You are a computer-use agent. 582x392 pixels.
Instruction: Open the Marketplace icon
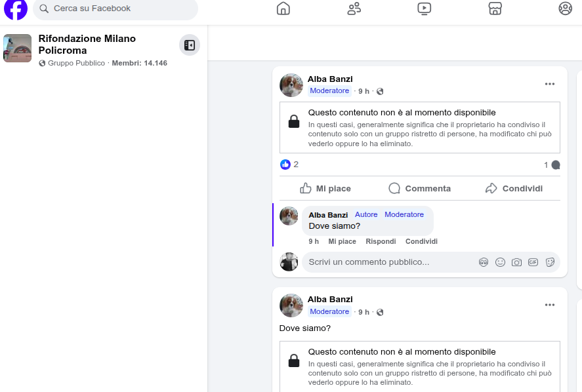495,9
